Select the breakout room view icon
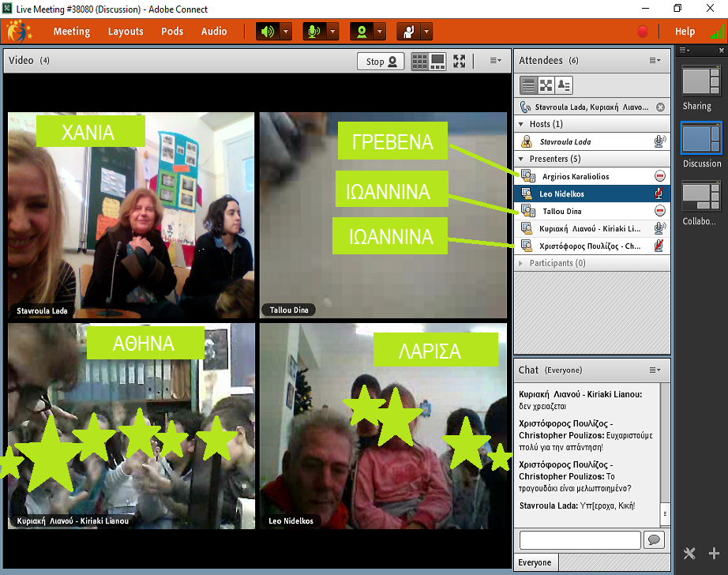728x575 pixels. pos(546,85)
